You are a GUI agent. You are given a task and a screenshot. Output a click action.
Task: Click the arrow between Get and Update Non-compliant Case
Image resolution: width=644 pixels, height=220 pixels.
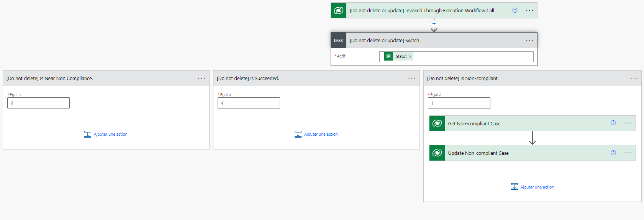[x=533, y=138]
